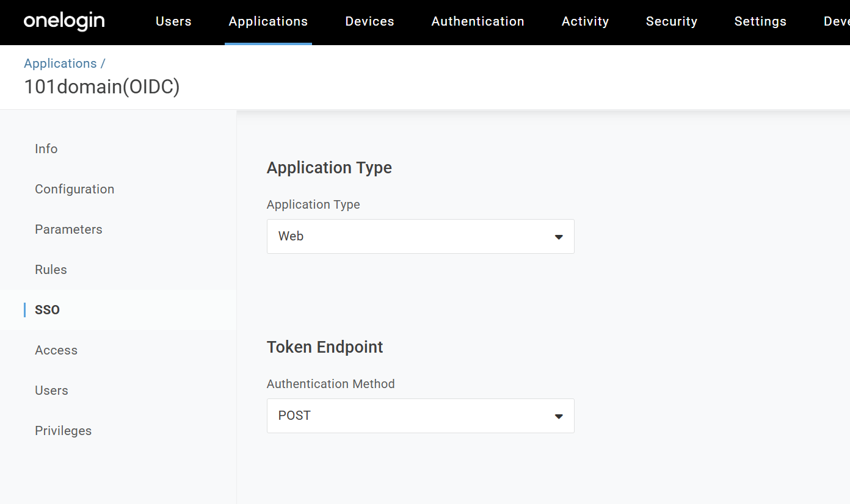Go to the Security section
This screenshot has height=504, width=850.
tap(671, 21)
